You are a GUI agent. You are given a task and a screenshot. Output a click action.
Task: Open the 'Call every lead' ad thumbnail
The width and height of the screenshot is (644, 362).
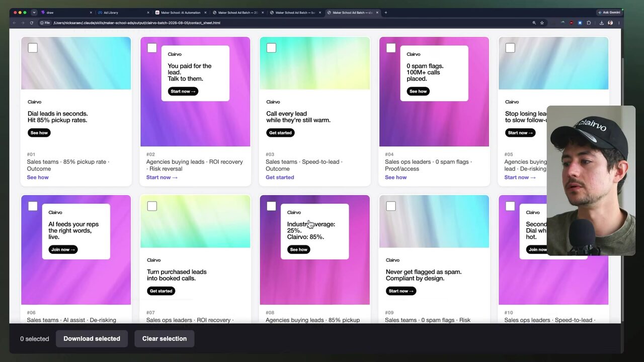click(315, 92)
